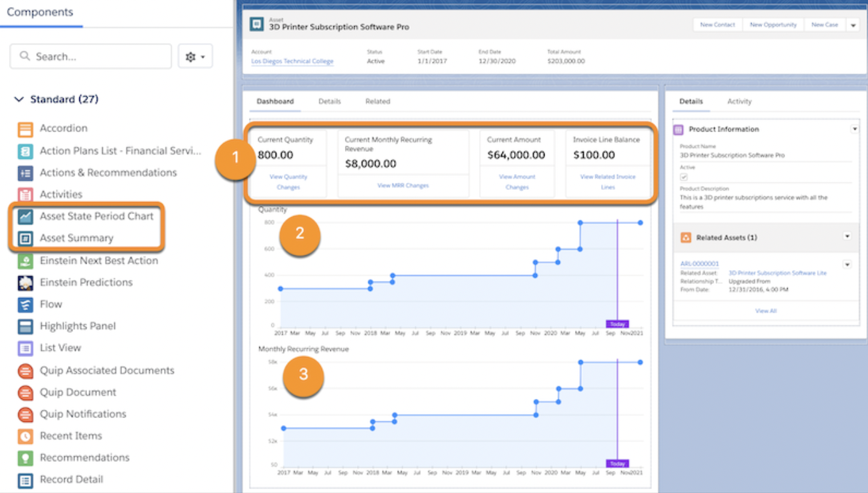868x493 pixels.
Task: Switch to the main panel Details tab
Action: 330,102
